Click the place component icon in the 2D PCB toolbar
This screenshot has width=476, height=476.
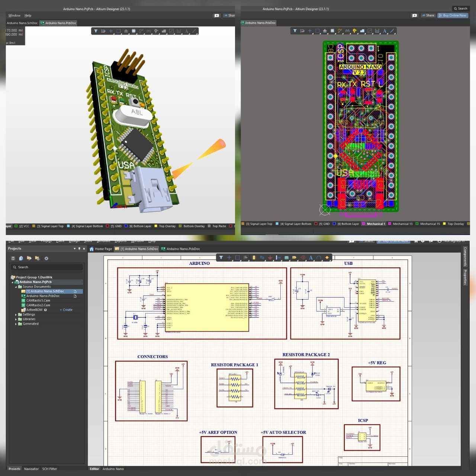(x=332, y=31)
